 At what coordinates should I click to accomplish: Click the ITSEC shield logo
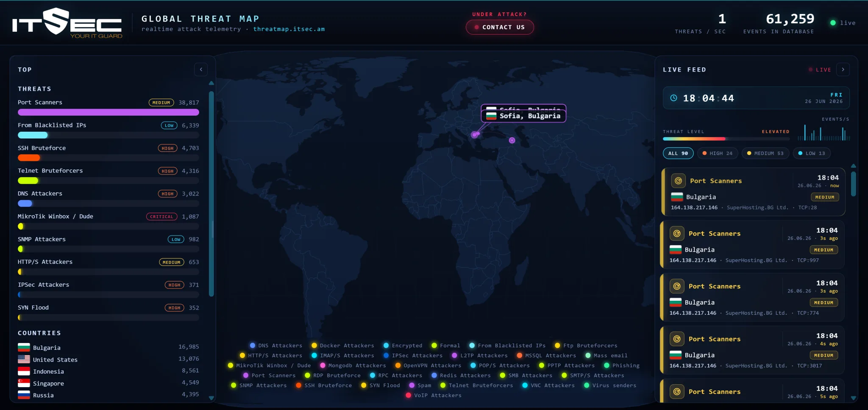[x=67, y=23]
